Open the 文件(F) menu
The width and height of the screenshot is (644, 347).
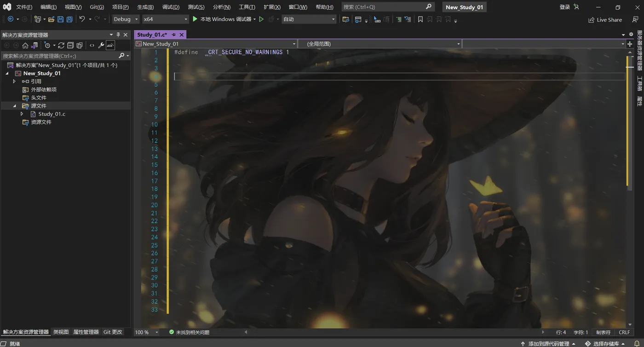tap(24, 7)
